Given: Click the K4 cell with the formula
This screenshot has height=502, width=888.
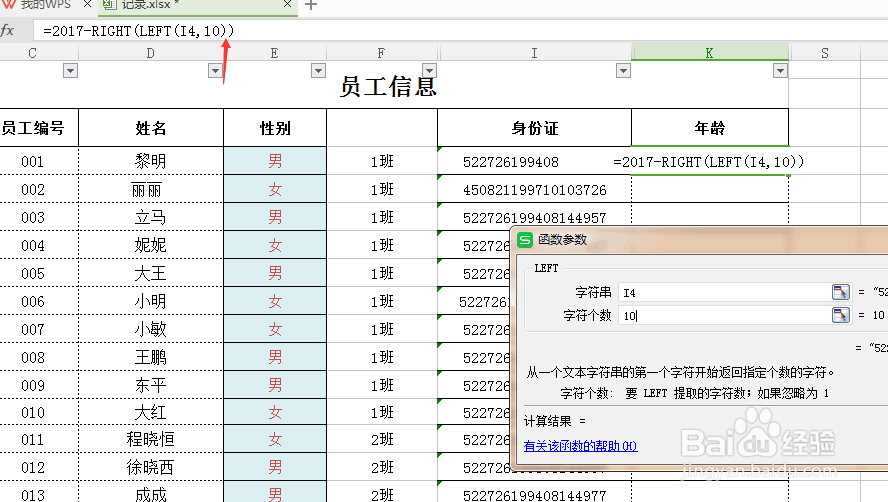Looking at the screenshot, I should 710,161.
